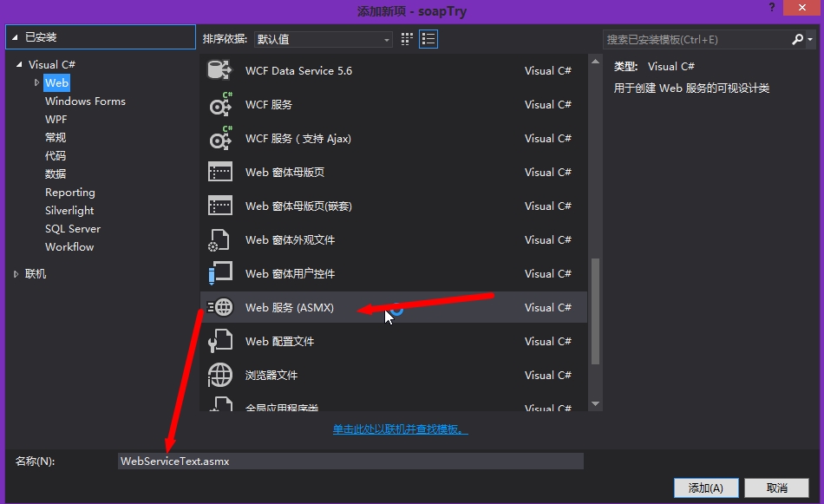824x504 pixels.
Task: Click the WCF 服务 (支持 Ajax) gear icon
Action: (x=220, y=138)
